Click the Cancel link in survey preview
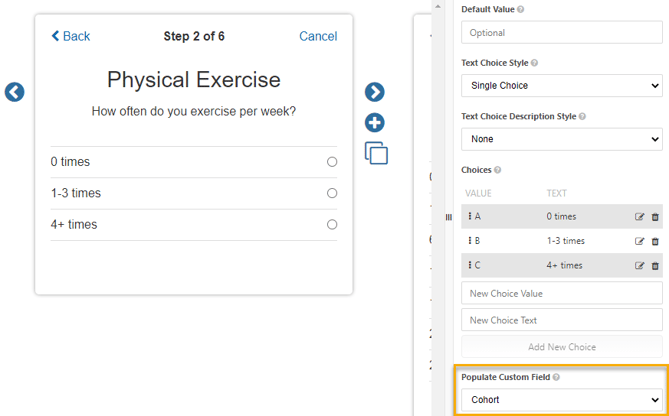Screen dimensions: 669x416 click(318, 36)
